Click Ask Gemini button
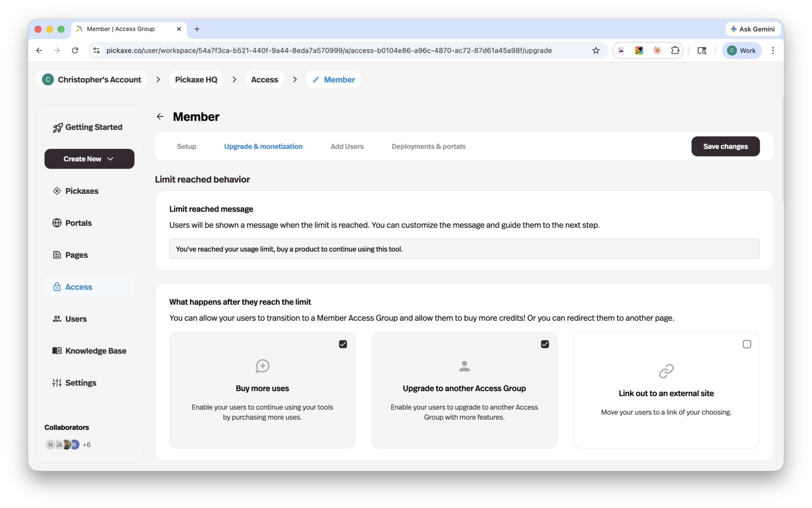Viewport: 812px width, 508px height. (752, 29)
